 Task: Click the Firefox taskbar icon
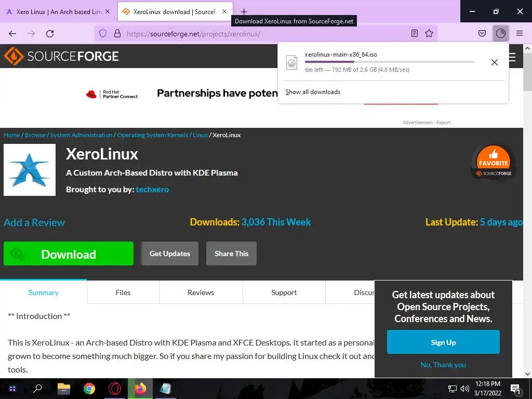[x=140, y=389]
